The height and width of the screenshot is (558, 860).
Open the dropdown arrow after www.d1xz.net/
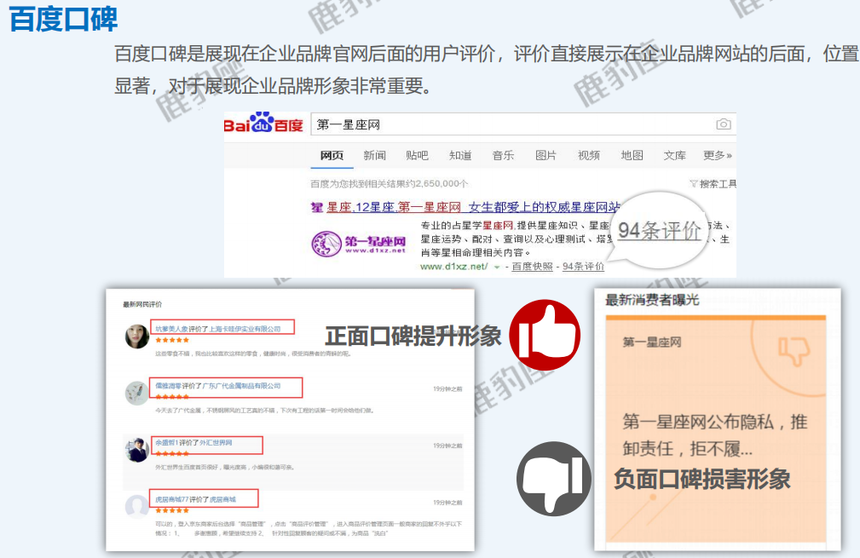[497, 267]
